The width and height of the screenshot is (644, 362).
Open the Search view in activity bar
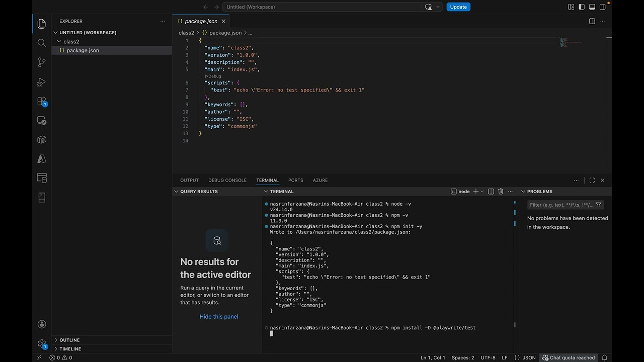(x=42, y=43)
